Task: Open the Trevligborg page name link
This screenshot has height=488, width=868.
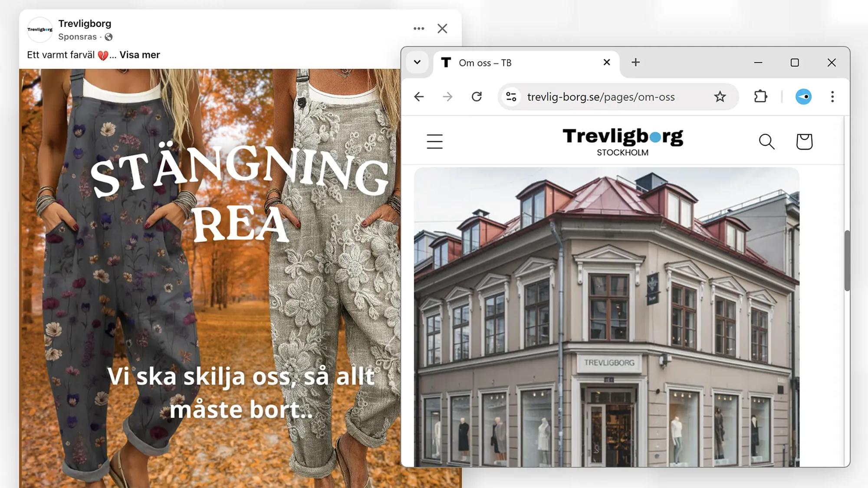Action: (85, 23)
